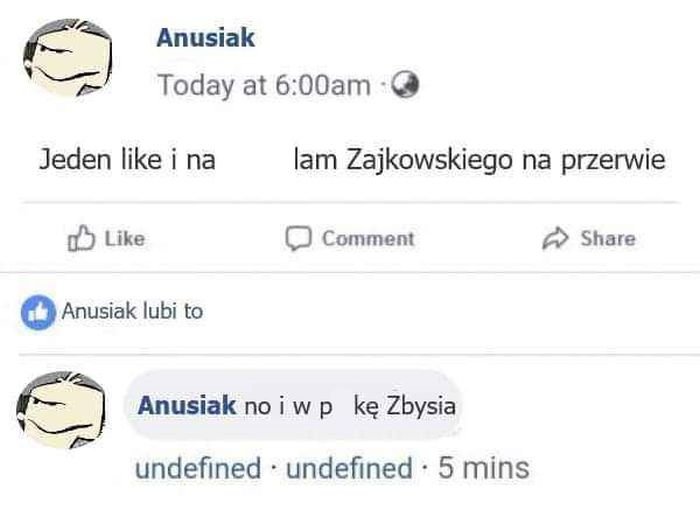Click the post text starting "Jeden like"

pos(127,160)
